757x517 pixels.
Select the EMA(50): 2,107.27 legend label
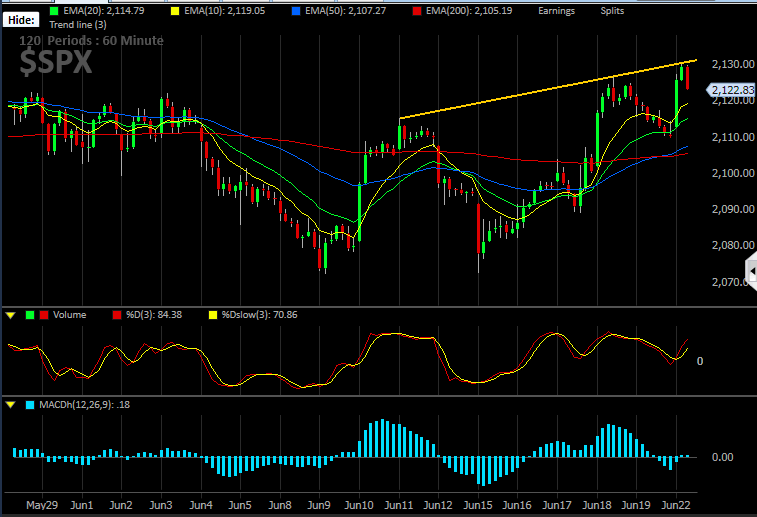[346, 11]
